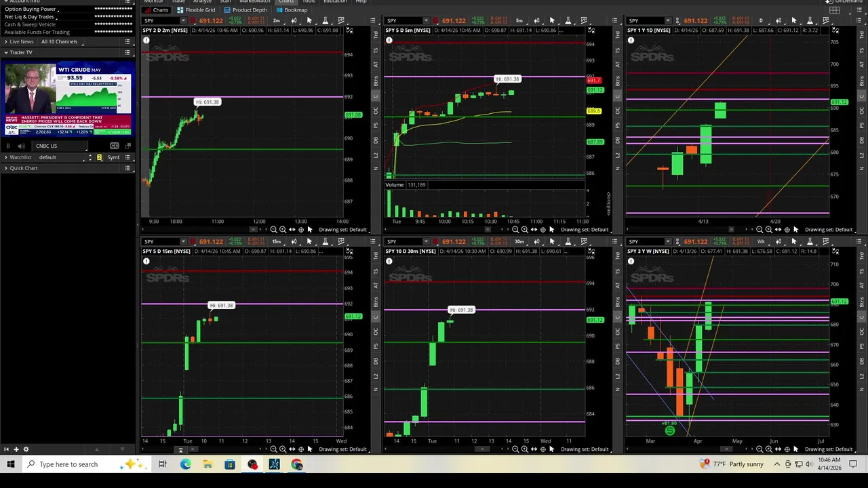The image size is (868, 488).
Task: Open Drawing set Default under 5m chart
Action: [x=585, y=229]
